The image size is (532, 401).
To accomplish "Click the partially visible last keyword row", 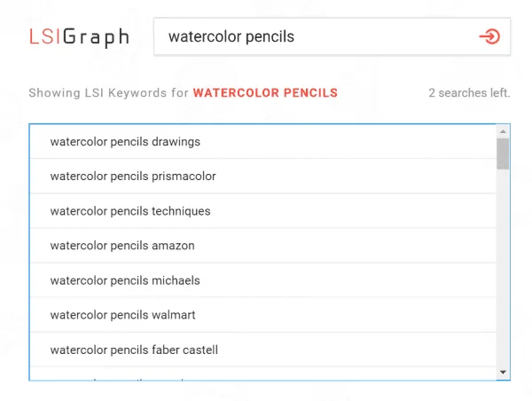I will click(263, 373).
